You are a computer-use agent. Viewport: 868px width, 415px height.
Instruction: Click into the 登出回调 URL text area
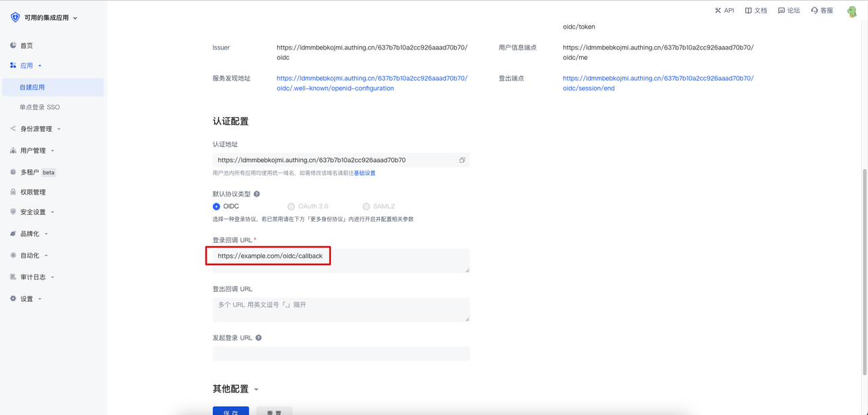click(340, 309)
